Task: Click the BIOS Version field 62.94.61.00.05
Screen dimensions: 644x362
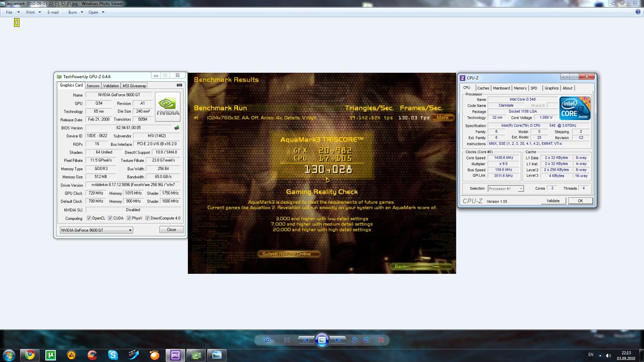Action: coord(128,128)
